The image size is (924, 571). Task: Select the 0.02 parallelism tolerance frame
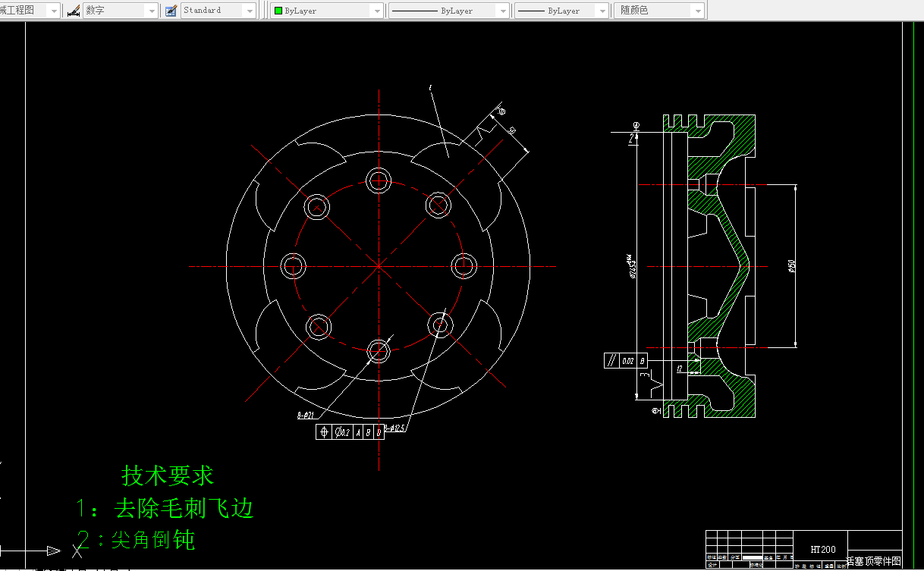pos(626,361)
